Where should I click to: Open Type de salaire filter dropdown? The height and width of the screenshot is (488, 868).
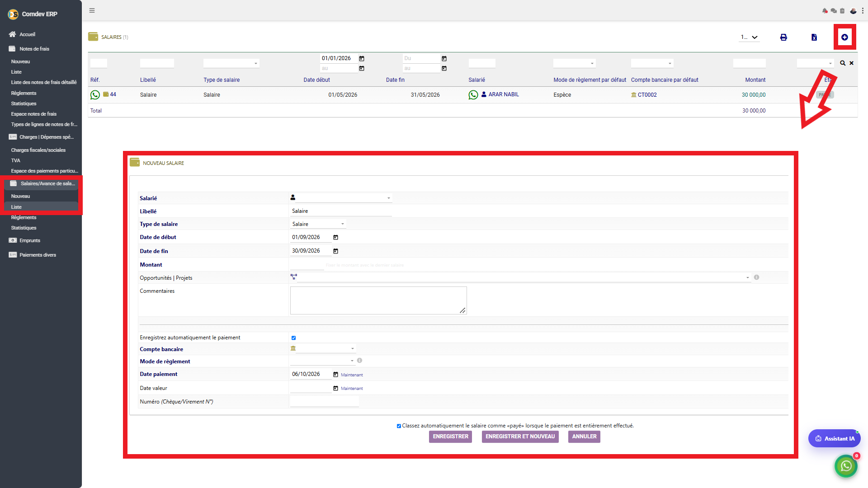[231, 63]
